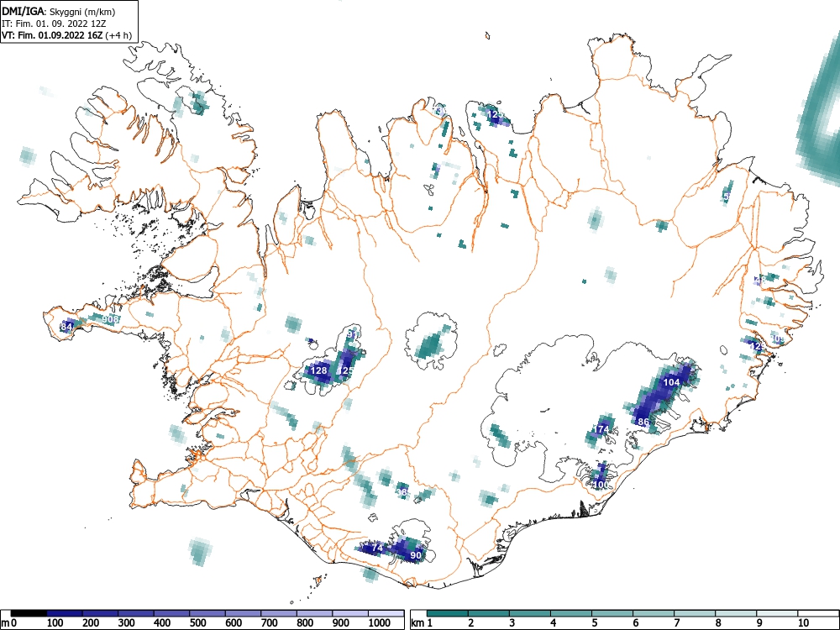Click the 'DMI/IGA: Skyggni (m/km)' title

59,11
